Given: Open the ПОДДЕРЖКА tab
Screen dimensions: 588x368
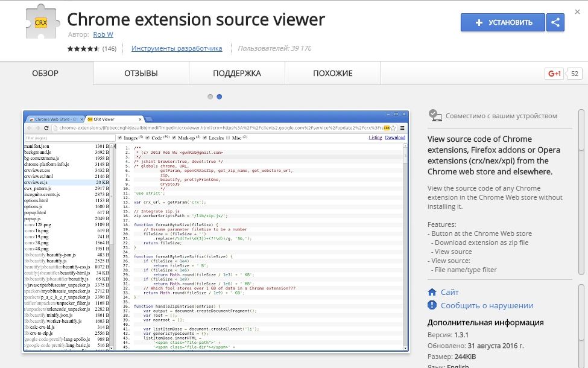Looking at the screenshot, I should pos(237,73).
